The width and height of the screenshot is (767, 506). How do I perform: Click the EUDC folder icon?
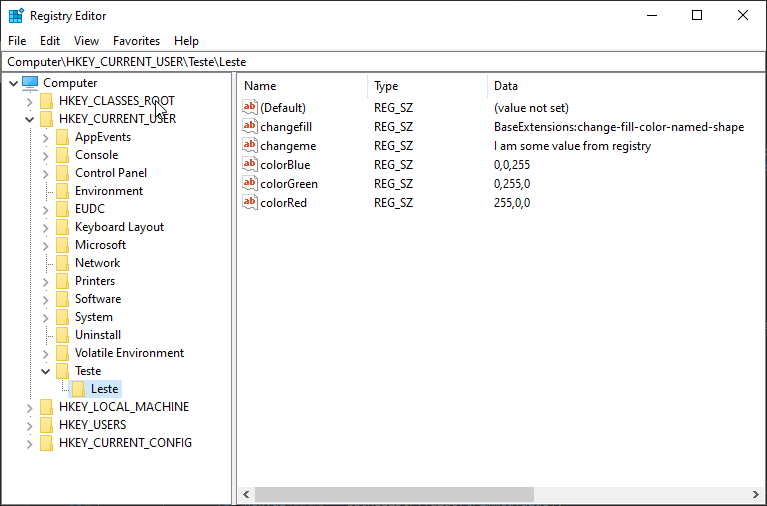click(x=63, y=209)
